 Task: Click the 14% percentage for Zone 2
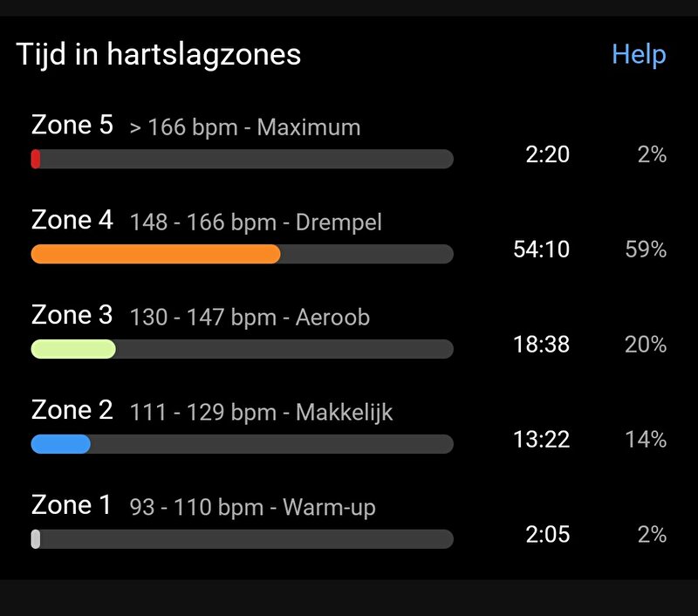click(x=646, y=439)
